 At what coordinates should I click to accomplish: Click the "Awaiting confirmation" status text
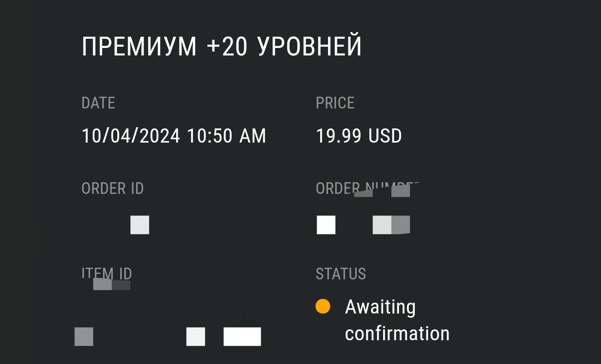(396, 320)
